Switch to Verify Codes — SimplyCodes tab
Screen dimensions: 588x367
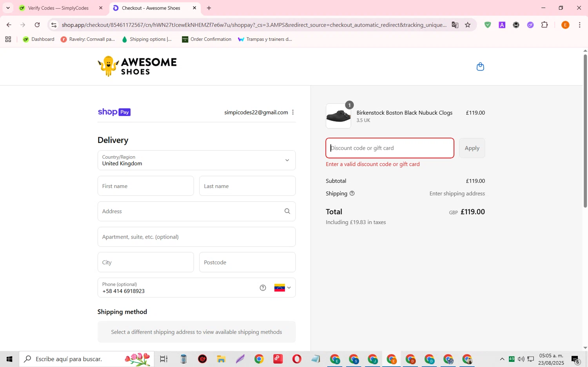coord(58,8)
